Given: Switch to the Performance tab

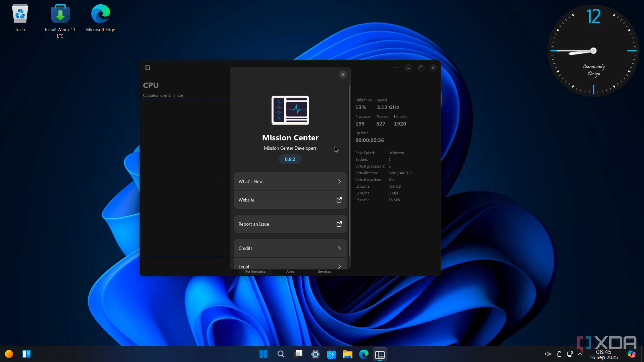Looking at the screenshot, I should 255,272.
